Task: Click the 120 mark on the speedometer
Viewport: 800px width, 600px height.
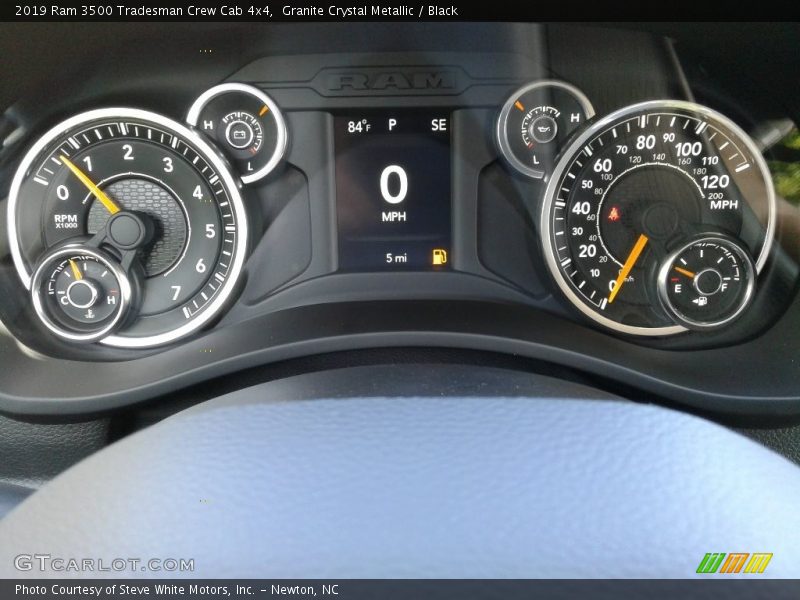Action: 714,181
